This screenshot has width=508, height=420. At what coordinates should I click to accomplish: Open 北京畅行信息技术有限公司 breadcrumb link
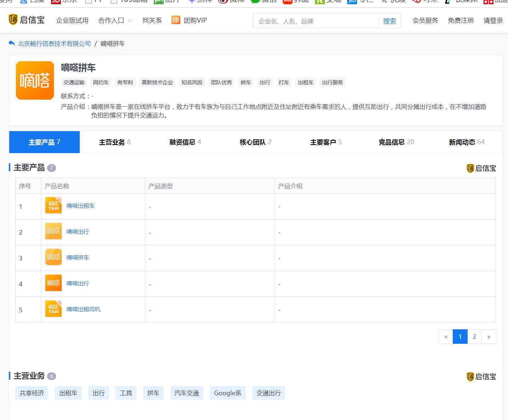pos(55,44)
